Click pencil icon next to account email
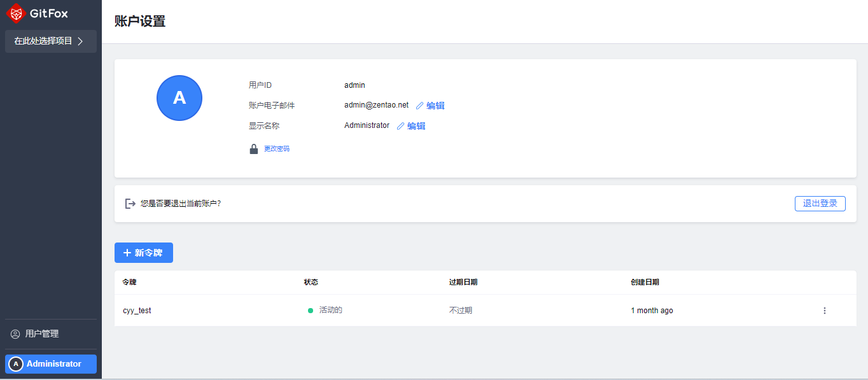This screenshot has width=868, height=380. click(419, 106)
